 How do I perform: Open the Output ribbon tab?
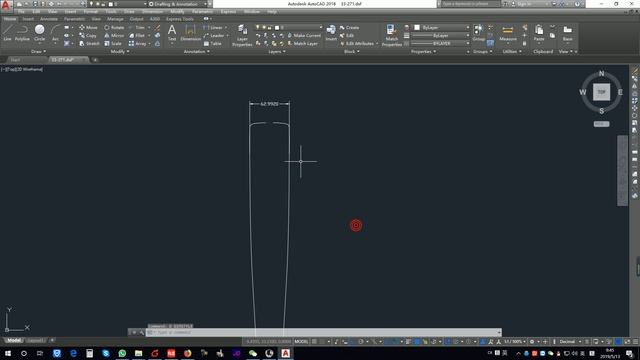pyautogui.click(x=136, y=19)
